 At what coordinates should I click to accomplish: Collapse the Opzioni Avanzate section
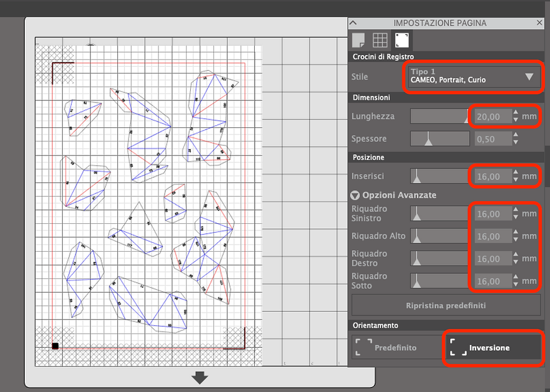pos(355,195)
